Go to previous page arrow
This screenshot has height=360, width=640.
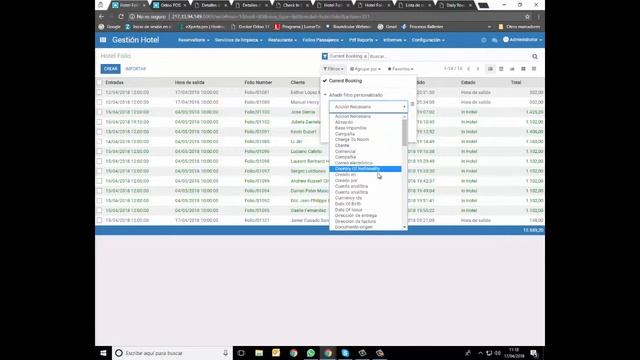(469, 69)
